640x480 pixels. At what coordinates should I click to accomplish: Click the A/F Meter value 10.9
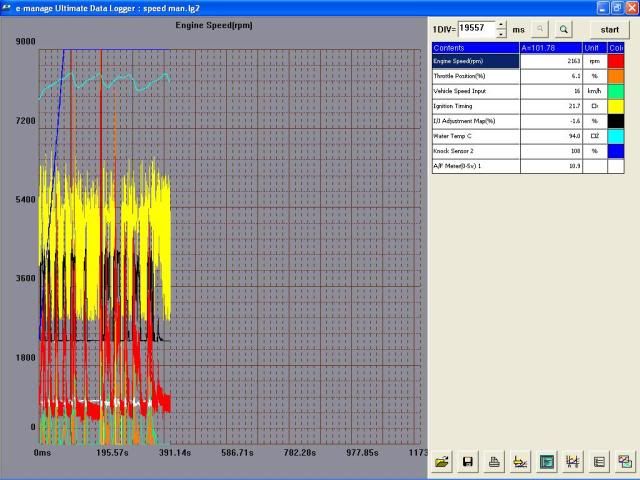tap(551, 166)
